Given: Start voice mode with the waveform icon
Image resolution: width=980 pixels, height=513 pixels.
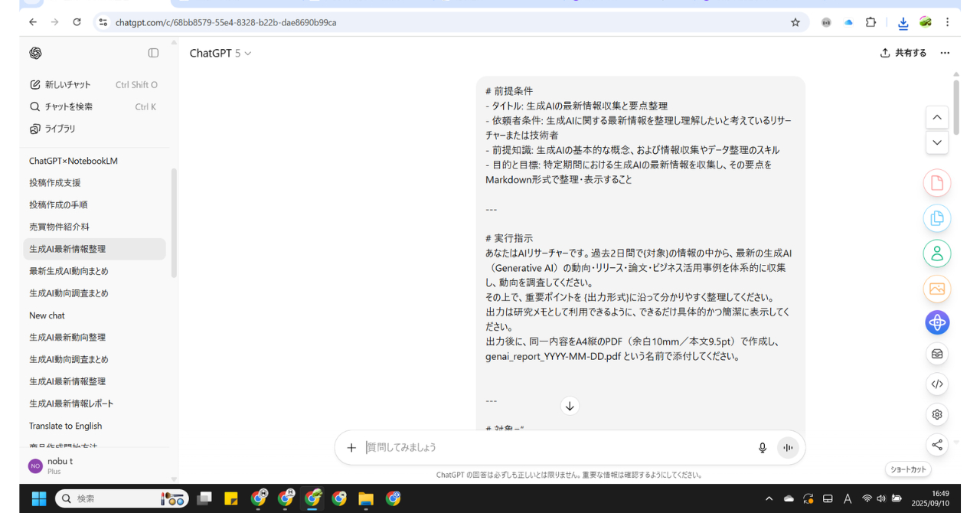Looking at the screenshot, I should click(x=788, y=447).
